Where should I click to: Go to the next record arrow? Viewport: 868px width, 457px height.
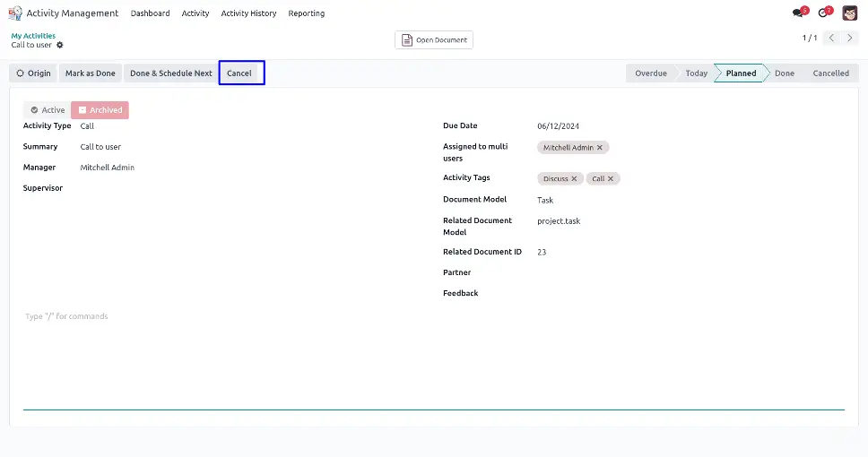tap(850, 39)
